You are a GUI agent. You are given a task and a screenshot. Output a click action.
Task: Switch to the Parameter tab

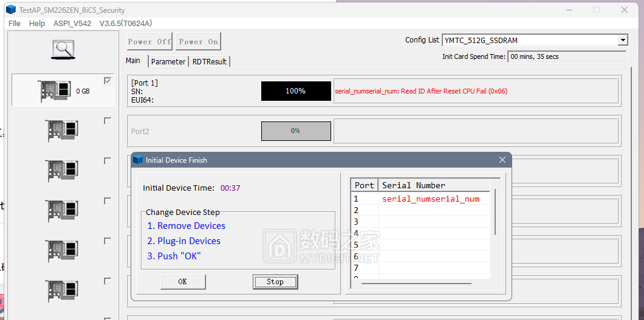coord(168,61)
